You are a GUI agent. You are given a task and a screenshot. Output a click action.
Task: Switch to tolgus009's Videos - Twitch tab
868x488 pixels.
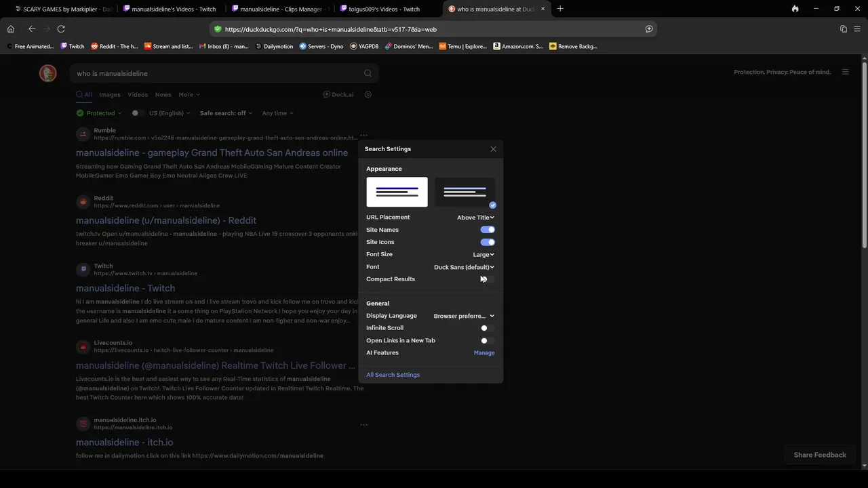coord(389,9)
